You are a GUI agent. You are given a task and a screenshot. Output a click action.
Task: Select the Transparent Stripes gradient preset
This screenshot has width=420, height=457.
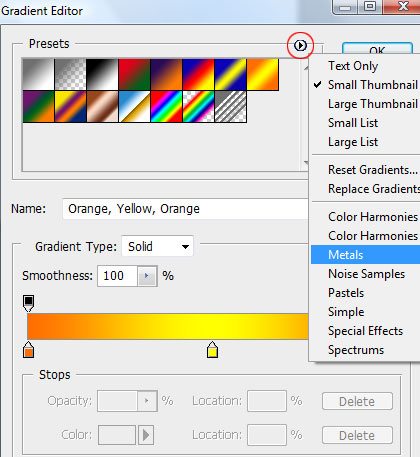[x=230, y=107]
